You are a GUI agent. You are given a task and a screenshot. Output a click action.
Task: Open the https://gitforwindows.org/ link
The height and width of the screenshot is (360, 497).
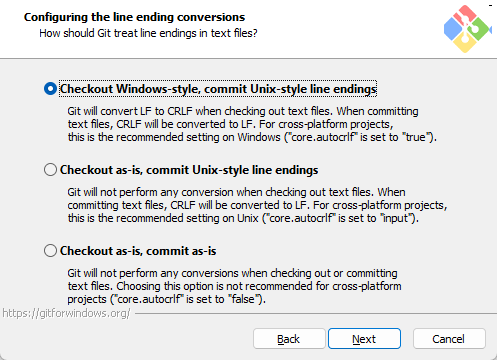tap(66, 313)
